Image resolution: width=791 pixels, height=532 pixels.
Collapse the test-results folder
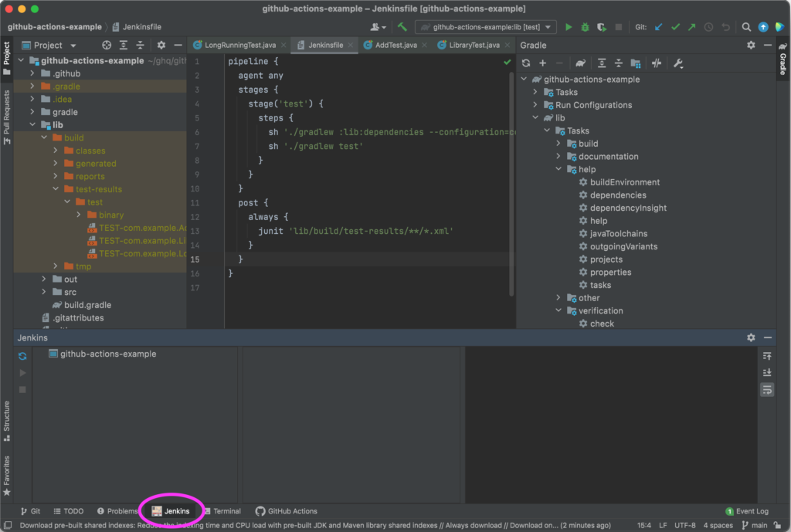pyautogui.click(x=56, y=189)
